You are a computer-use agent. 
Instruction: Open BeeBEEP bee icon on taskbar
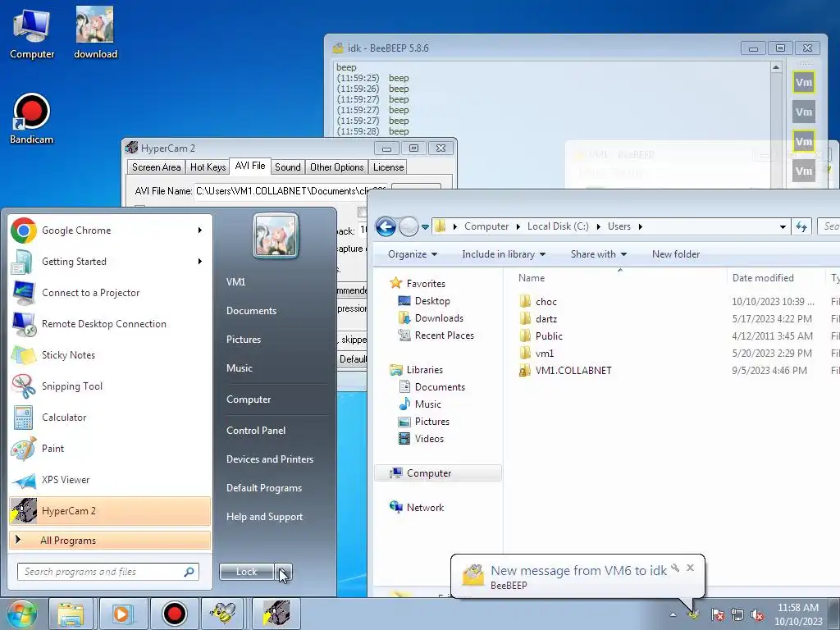[x=223, y=614]
